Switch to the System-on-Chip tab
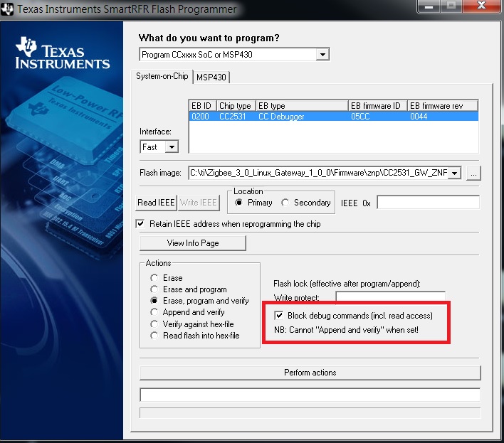 pos(162,76)
